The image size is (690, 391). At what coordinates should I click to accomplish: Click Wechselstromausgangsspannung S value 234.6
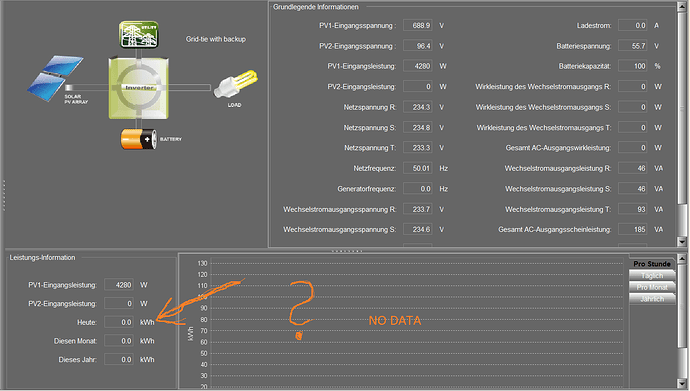tap(418, 229)
